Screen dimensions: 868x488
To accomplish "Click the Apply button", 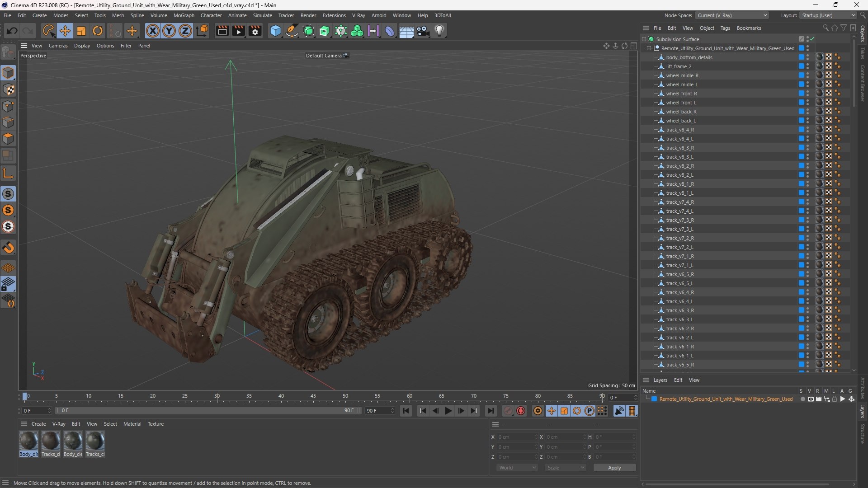I will (x=614, y=468).
